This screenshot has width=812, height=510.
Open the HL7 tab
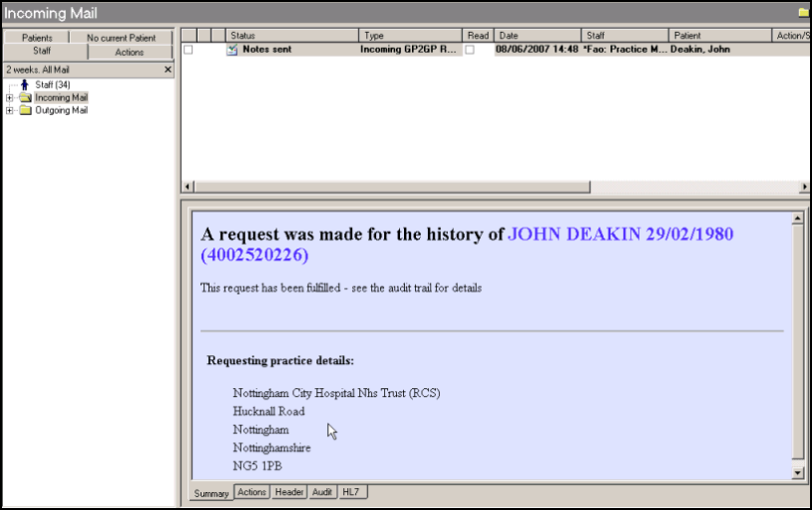[x=350, y=492]
